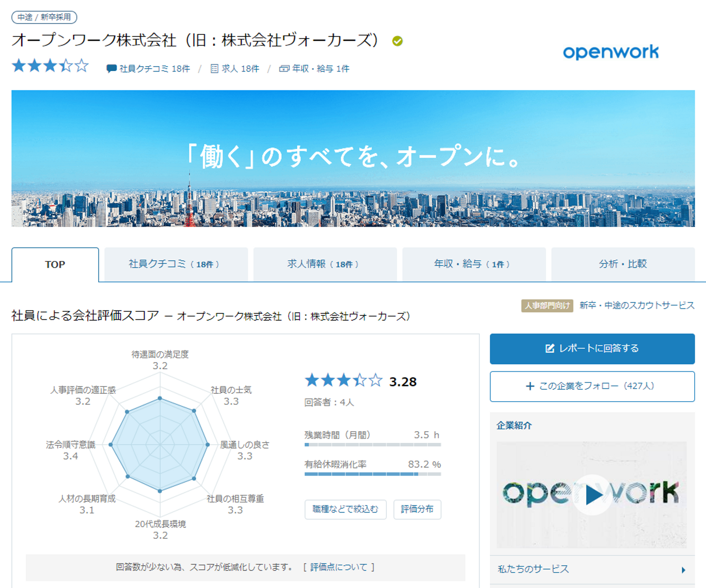Viewport: 706px width, 588px height.
Task: Open the 職種などで絞込む filter
Action: (x=345, y=510)
